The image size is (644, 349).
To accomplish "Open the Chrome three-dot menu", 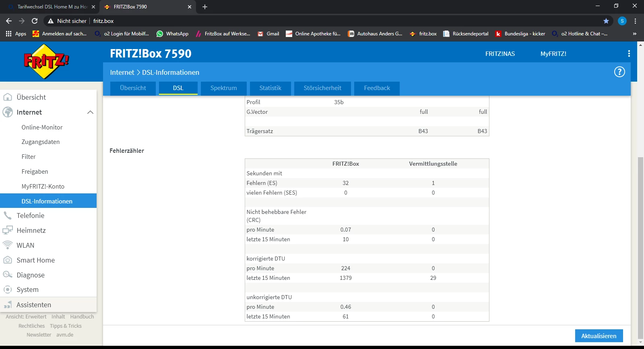I will [x=636, y=21].
